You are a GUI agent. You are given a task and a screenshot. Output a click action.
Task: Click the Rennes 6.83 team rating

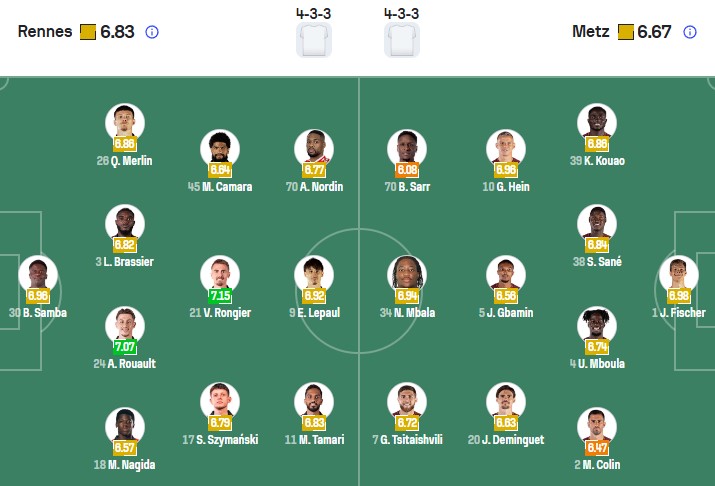(x=117, y=32)
